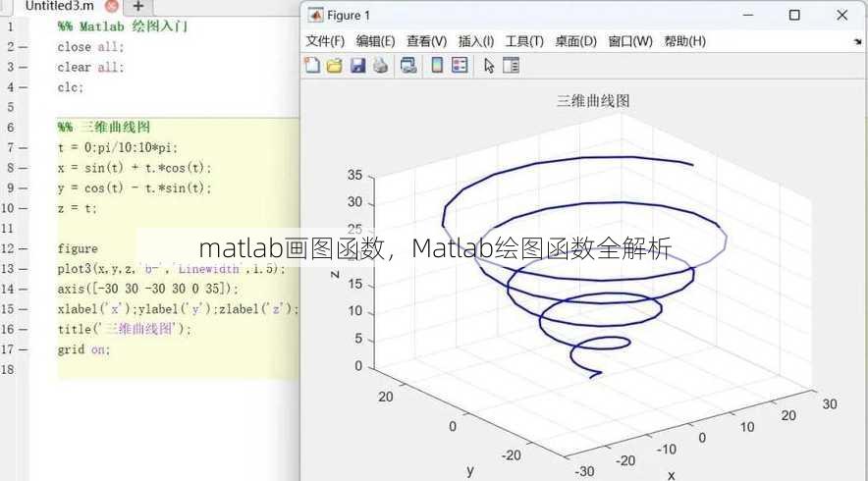Click the 'x = sin(t) + t.*cos(t);' line
868x481 pixels.
[x=135, y=168]
